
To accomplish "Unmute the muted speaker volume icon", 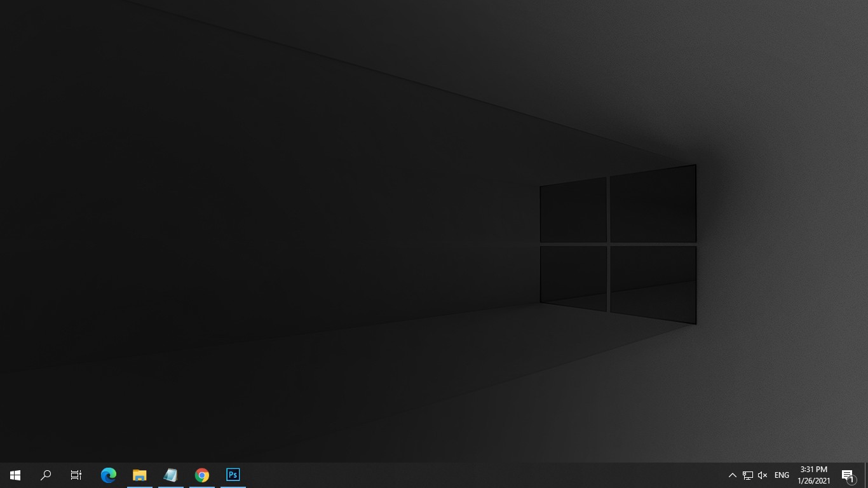I will (x=763, y=475).
